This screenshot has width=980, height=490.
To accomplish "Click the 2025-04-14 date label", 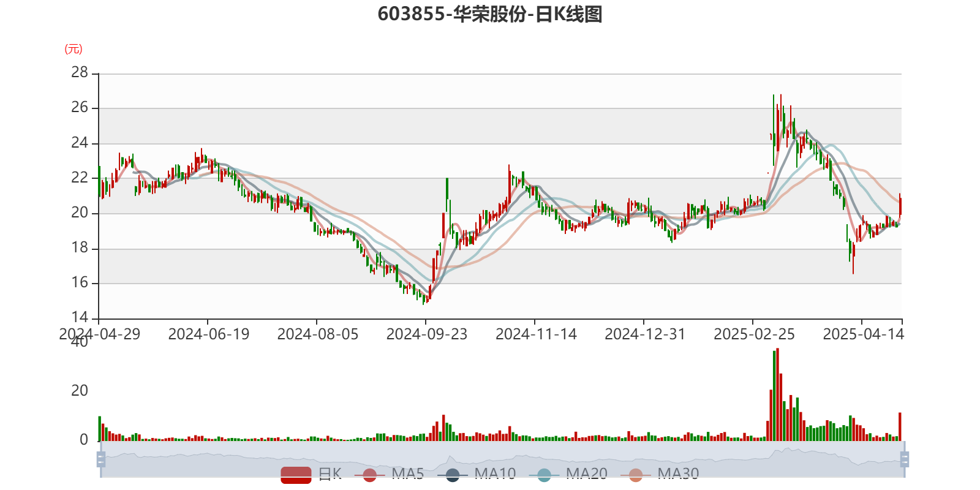I will [x=863, y=334].
